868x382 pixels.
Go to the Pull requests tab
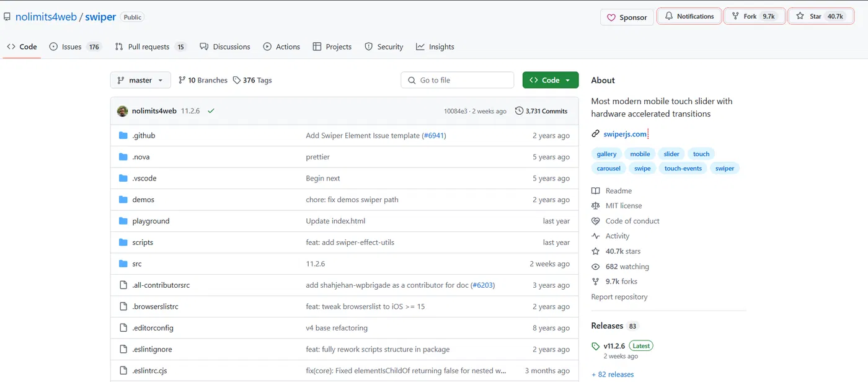click(x=151, y=47)
